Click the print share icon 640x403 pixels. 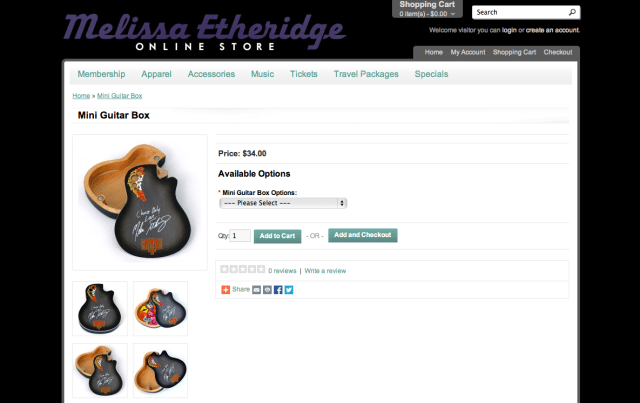coord(267,290)
